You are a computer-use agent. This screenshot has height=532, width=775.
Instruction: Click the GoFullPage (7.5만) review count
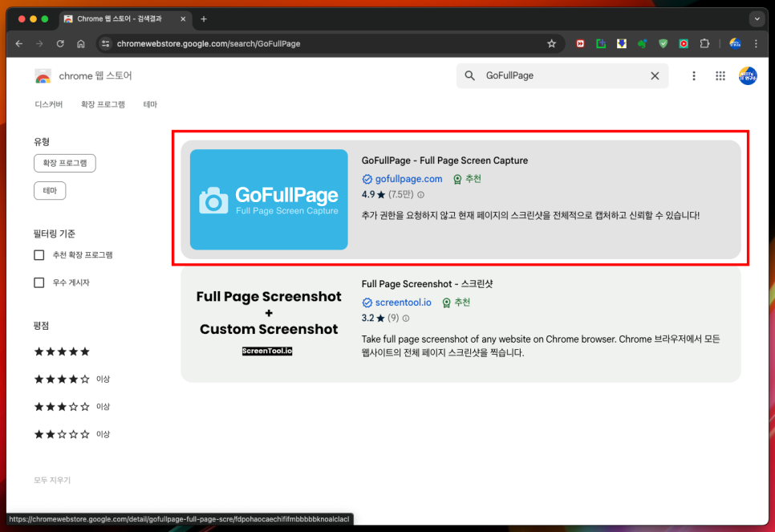point(401,195)
